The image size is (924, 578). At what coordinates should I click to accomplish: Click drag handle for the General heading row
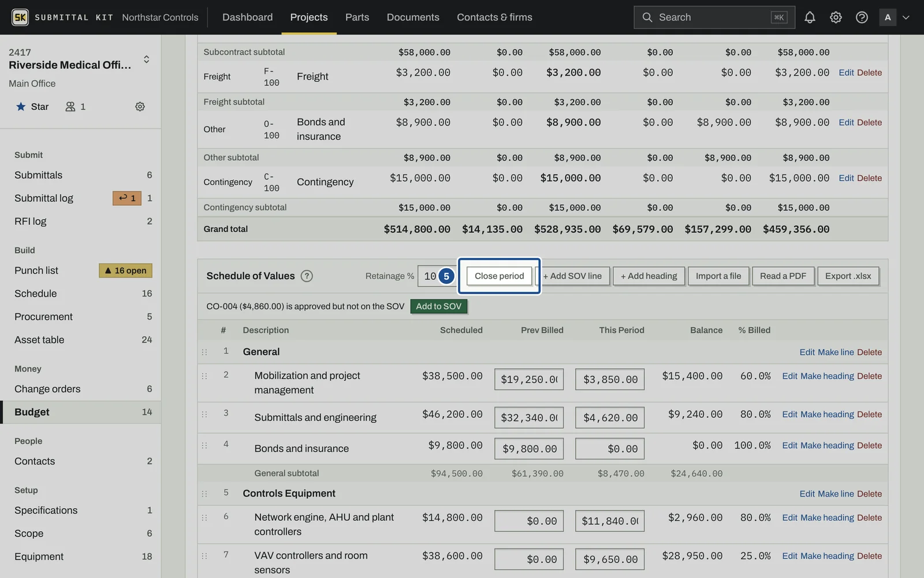tap(204, 352)
